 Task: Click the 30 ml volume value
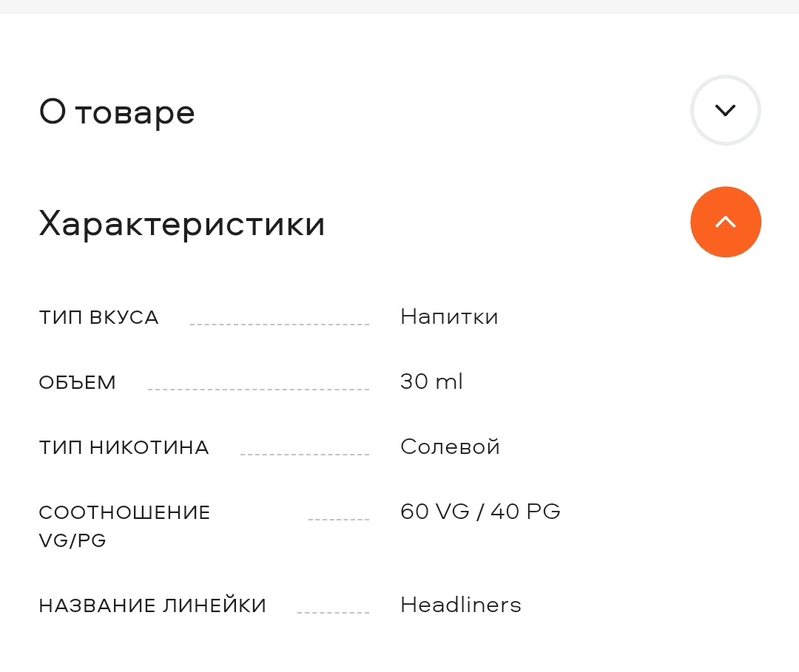coord(431,381)
